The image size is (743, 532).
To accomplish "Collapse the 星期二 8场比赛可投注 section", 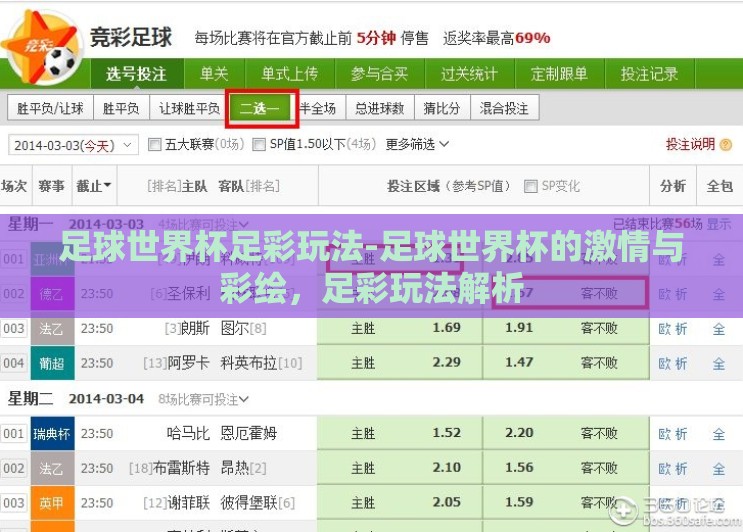I will pyautogui.click(x=203, y=399).
